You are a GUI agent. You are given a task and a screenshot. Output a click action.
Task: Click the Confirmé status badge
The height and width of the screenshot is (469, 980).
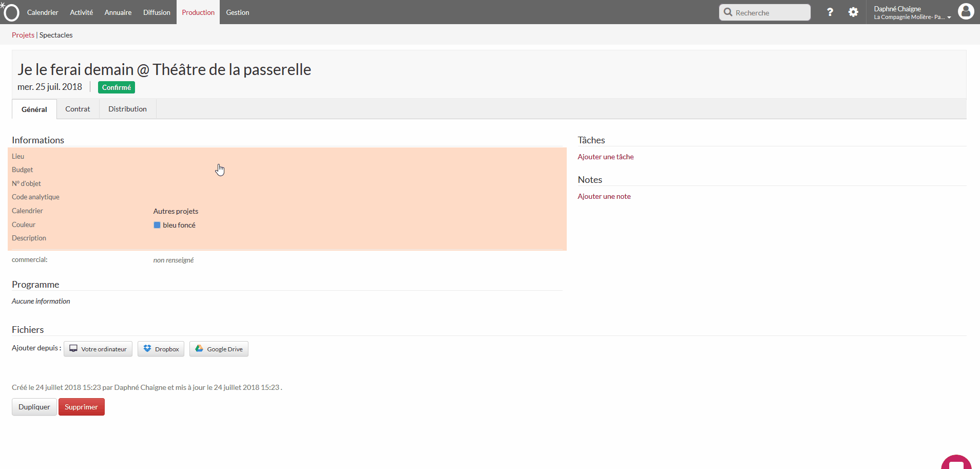coord(117,87)
